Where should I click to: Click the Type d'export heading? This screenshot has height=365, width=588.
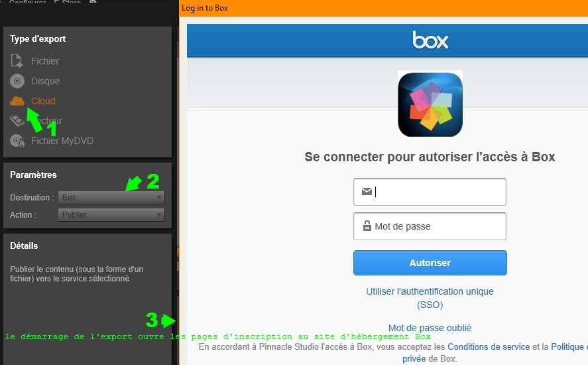pos(38,39)
